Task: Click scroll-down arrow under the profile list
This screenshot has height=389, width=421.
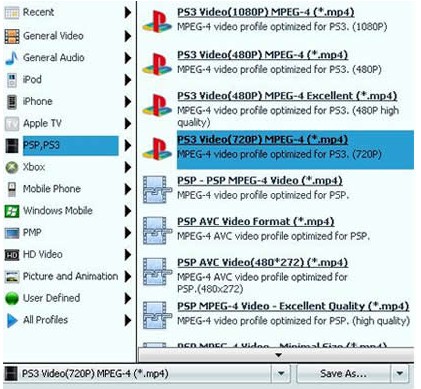Action: (278, 355)
